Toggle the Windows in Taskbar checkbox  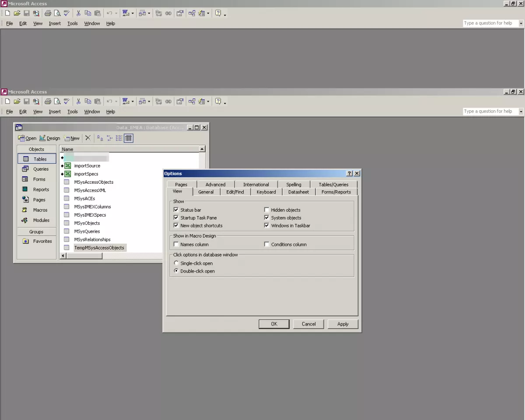[267, 226]
